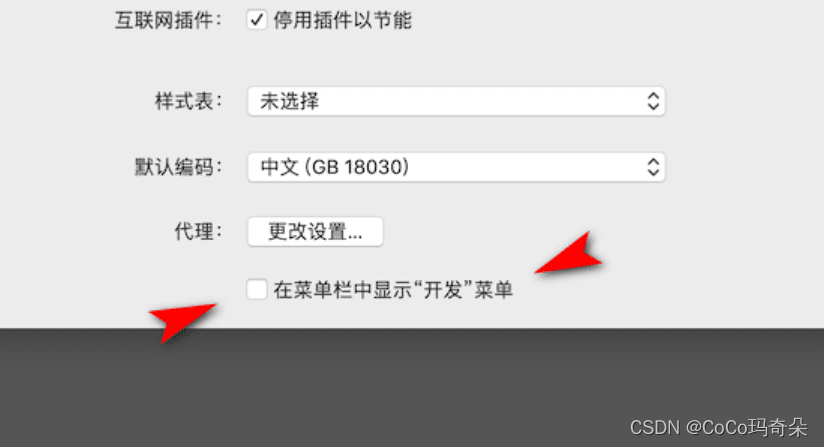Click the 更改设置... proxy button
The width and height of the screenshot is (824, 447).
(x=315, y=231)
